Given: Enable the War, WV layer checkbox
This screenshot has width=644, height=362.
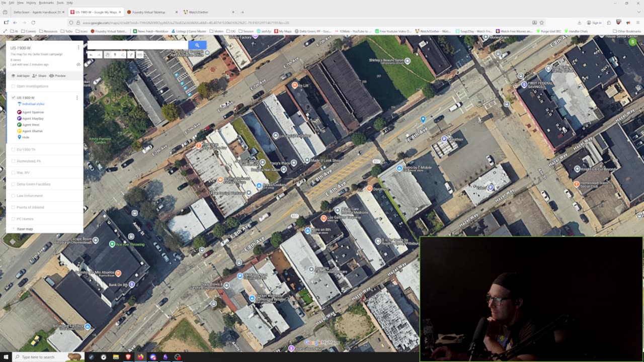Looking at the screenshot, I should click(x=14, y=172).
